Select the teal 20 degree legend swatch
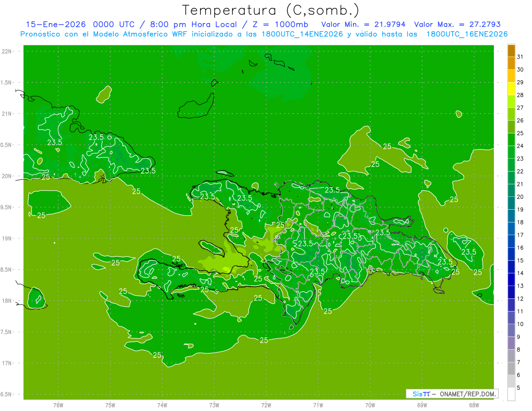Screen dimensions: 532x411 [511, 191]
